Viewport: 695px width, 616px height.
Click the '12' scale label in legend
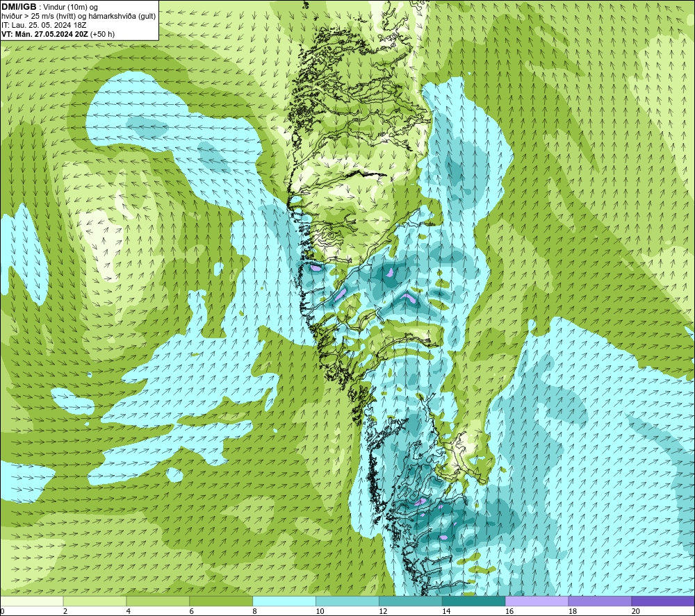[x=383, y=611]
